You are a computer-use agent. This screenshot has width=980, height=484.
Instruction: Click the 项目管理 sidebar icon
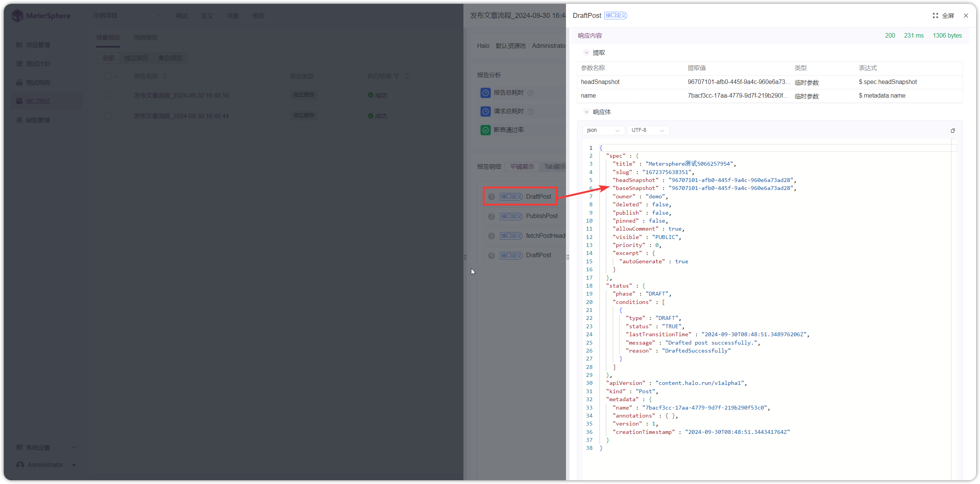[x=19, y=45]
